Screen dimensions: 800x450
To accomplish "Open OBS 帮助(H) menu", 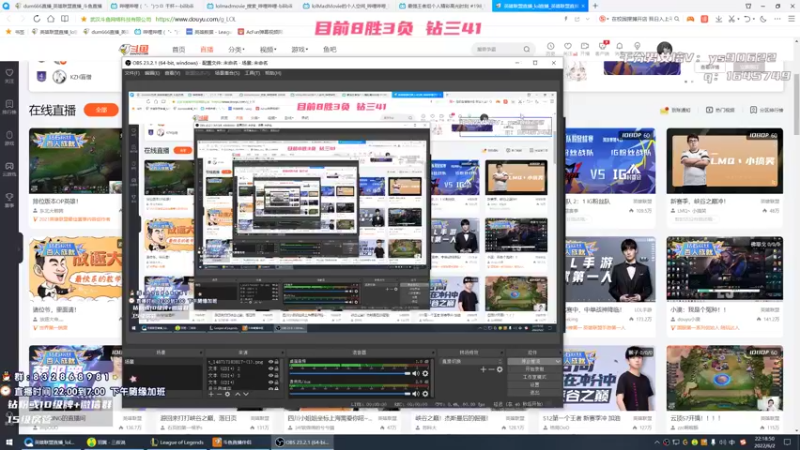I will (273, 73).
